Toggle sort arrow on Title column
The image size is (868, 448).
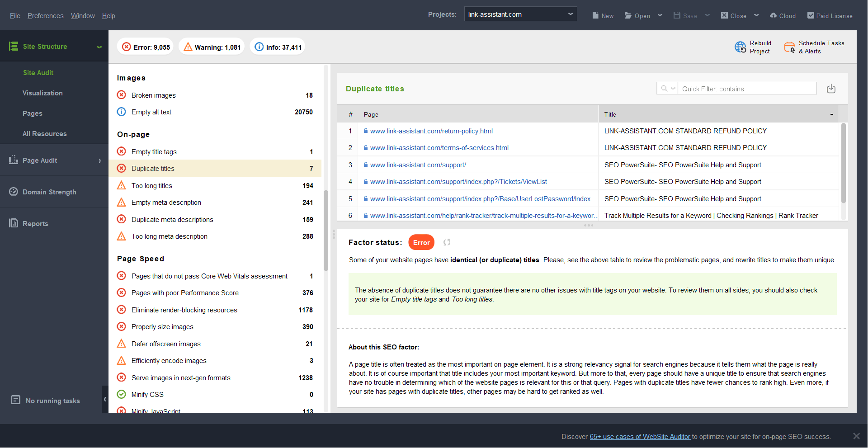click(x=831, y=114)
